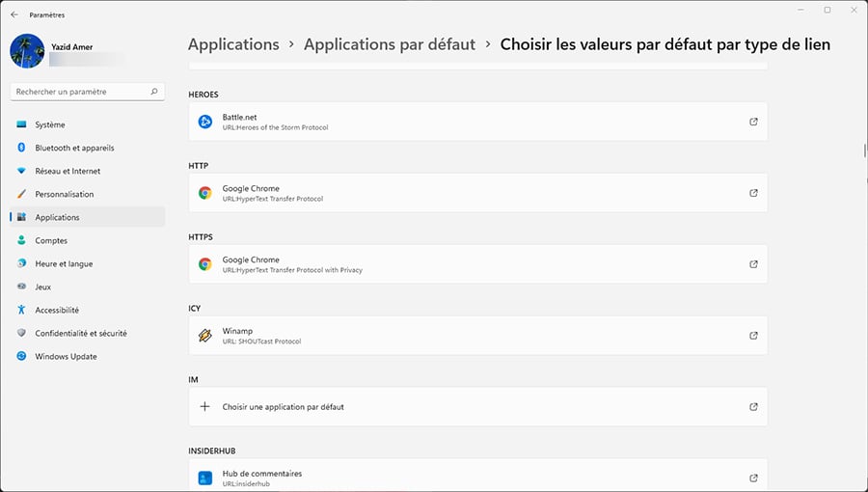The width and height of the screenshot is (868, 492).
Task: Click the Windows Update sync icon
Action: coord(21,356)
